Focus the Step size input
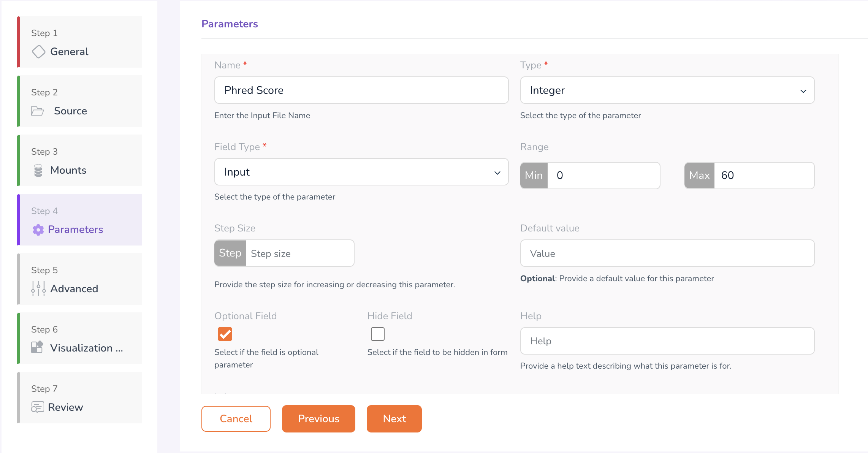The height and width of the screenshot is (453, 868). [299, 253]
